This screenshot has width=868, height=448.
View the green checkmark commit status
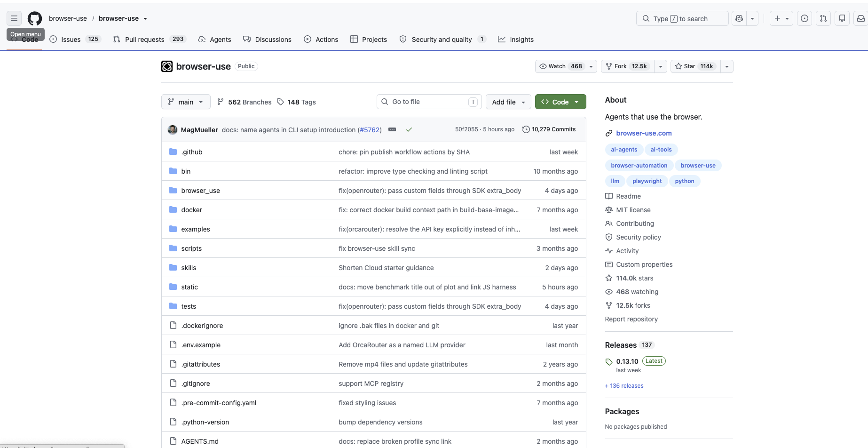[x=409, y=129]
